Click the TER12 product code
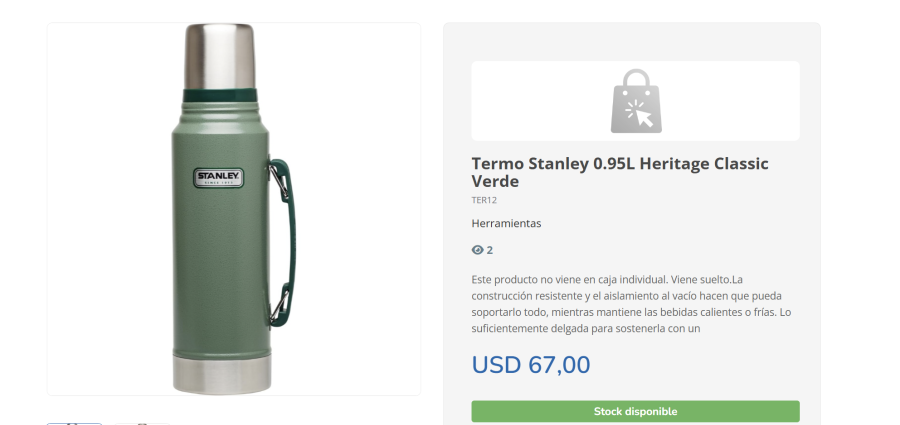900x425 pixels. pyautogui.click(x=484, y=200)
